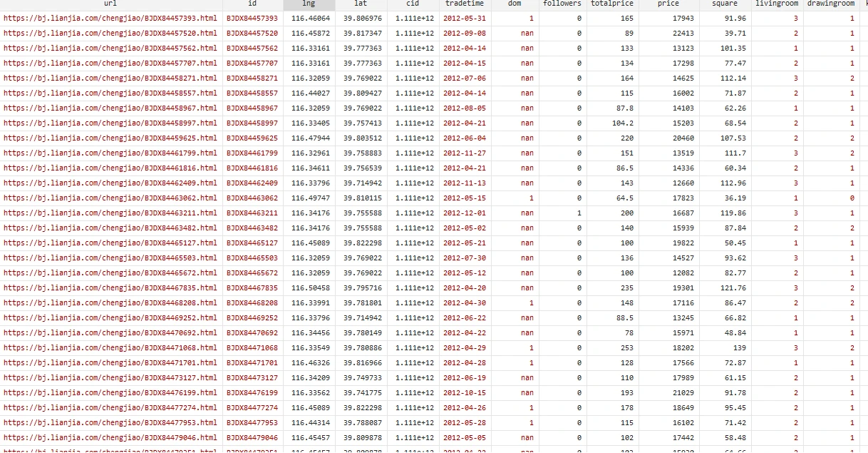Select drawingroom value 0 in BJDX84463062 row
868x453 pixels.
pos(852,198)
